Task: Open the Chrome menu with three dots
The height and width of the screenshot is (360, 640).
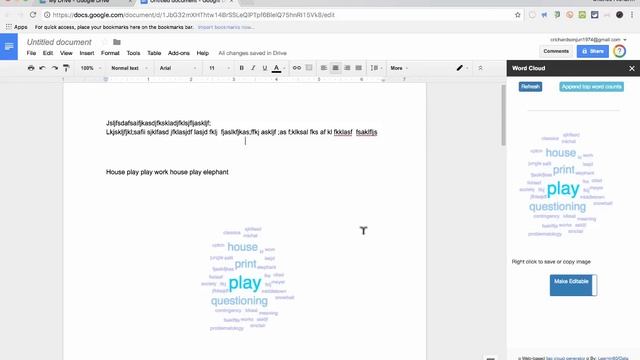Action: [x=632, y=15]
